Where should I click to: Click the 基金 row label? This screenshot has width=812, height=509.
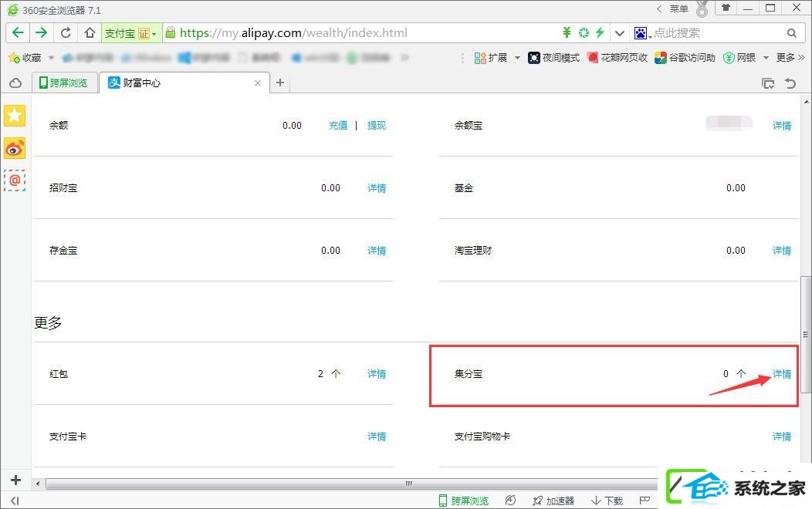coord(463,187)
